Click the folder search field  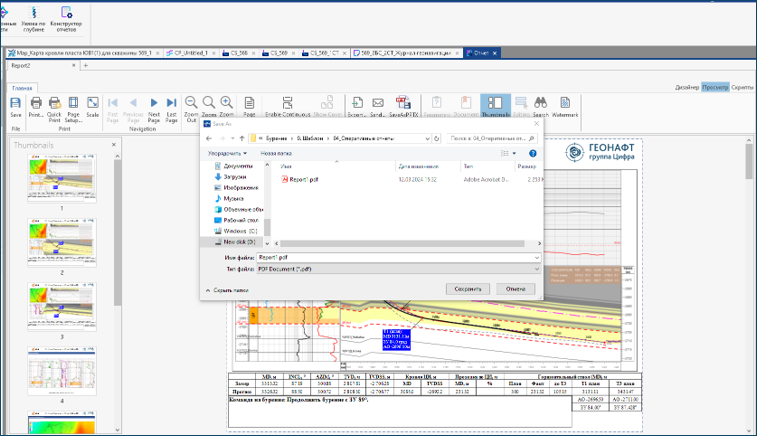(x=492, y=139)
